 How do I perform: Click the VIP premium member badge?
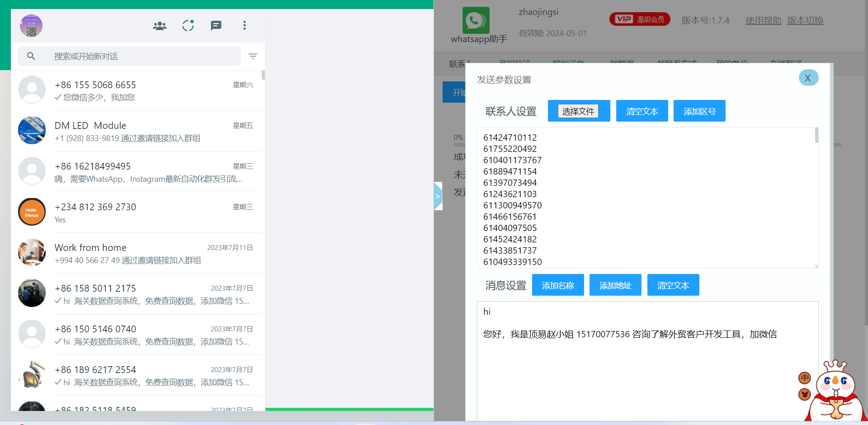click(639, 19)
